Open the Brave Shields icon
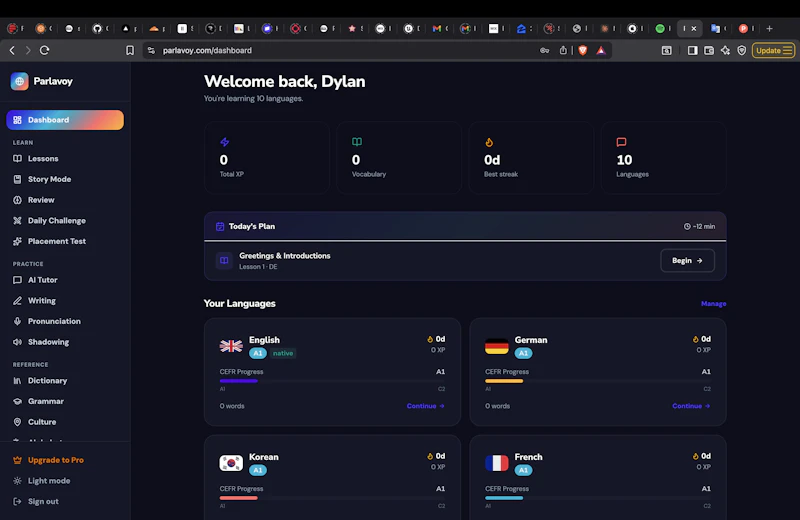Viewport: 800px width, 520px height. [583, 50]
